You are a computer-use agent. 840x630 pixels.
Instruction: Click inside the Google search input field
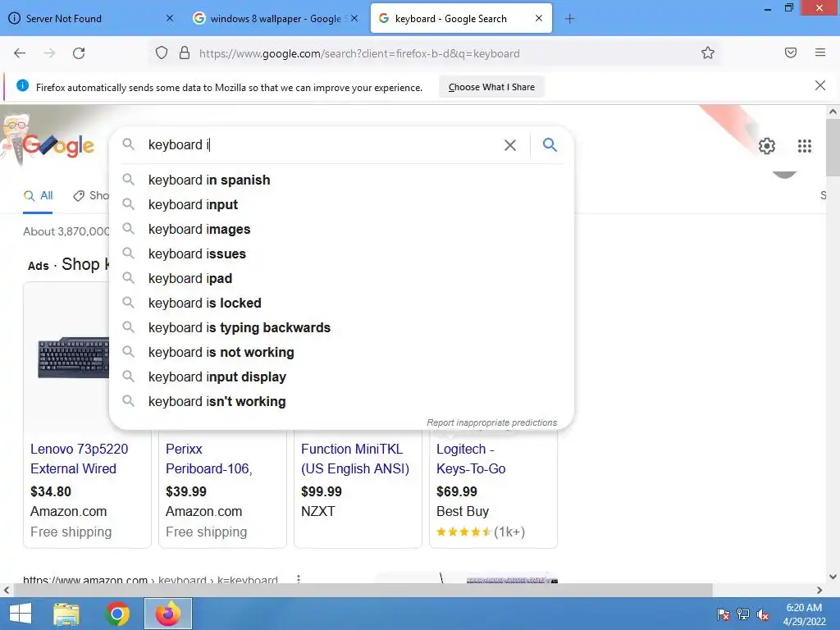point(322,144)
